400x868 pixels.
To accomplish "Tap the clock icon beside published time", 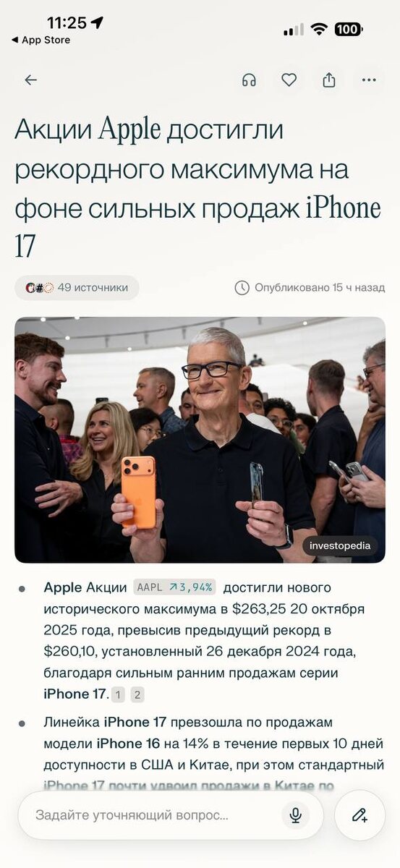I will point(242,288).
